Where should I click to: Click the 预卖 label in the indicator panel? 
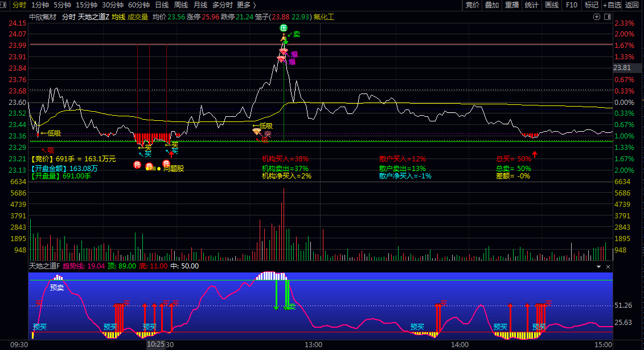[57, 287]
